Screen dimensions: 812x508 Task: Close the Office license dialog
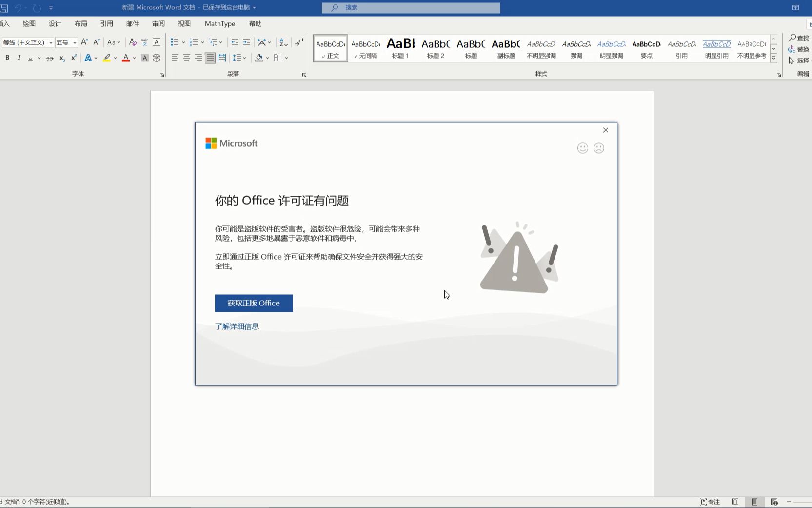tap(606, 130)
